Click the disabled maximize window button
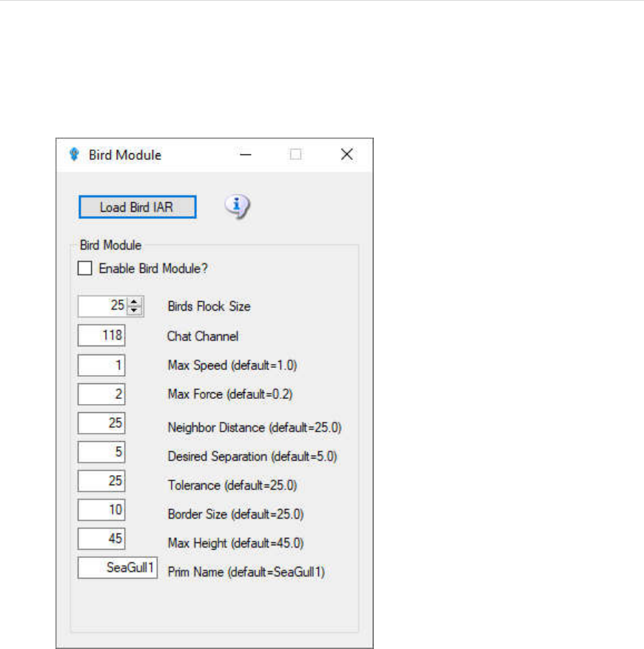The height and width of the screenshot is (649, 644). coord(295,155)
